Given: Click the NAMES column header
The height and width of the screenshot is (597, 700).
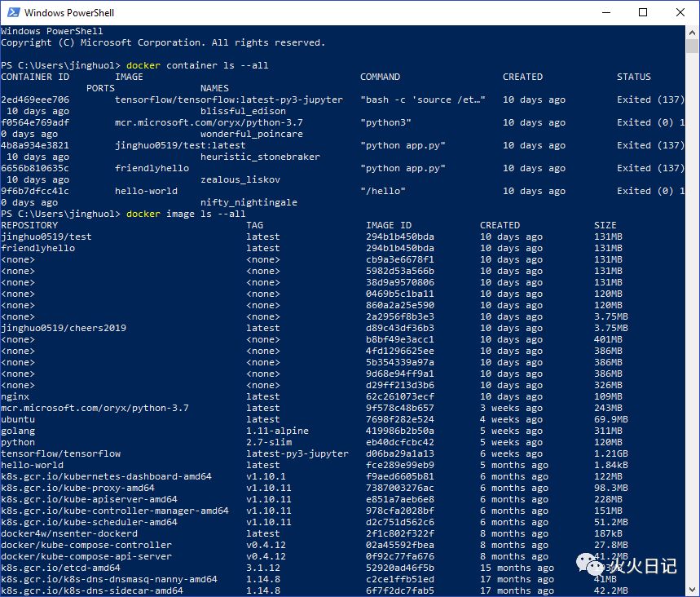Looking at the screenshot, I should 214,88.
